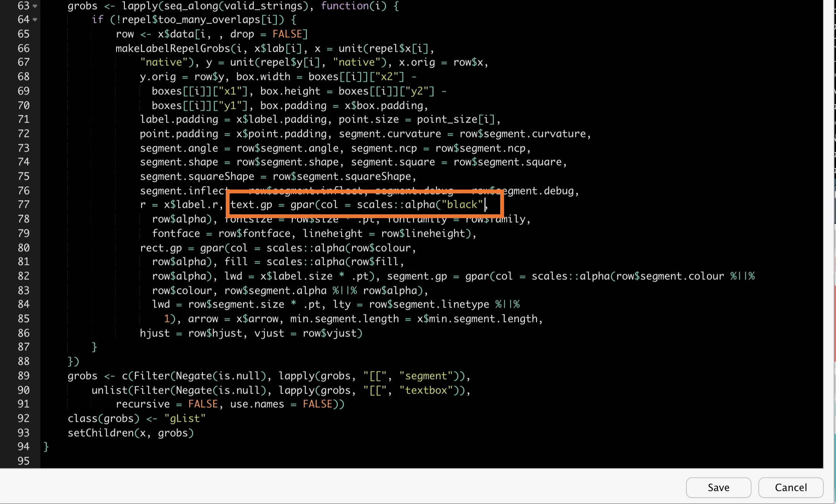This screenshot has width=836, height=504.
Task: Click the Save button
Action: [718, 487]
